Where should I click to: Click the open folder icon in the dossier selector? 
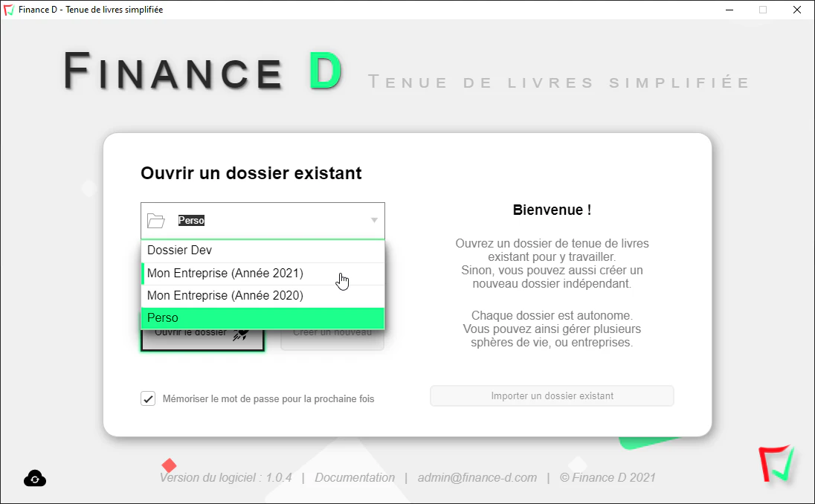tap(156, 220)
